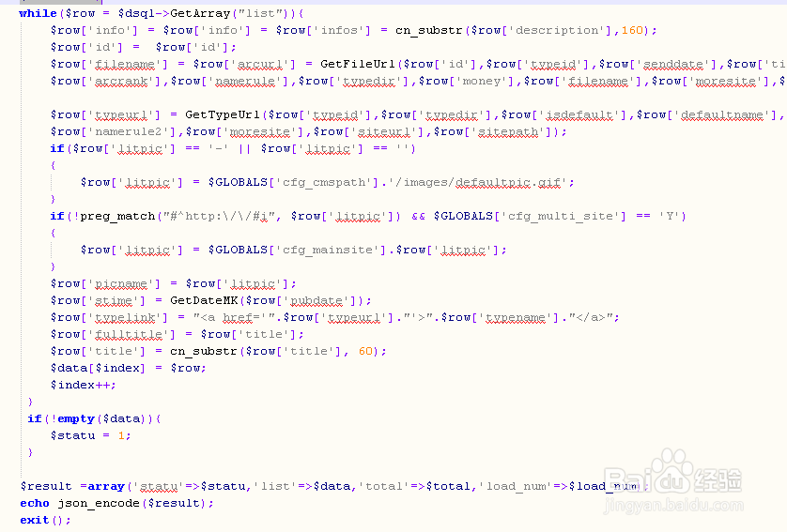Click the 'isdefault' array key
The height and width of the screenshot is (532, 787).
pyautogui.click(x=579, y=114)
